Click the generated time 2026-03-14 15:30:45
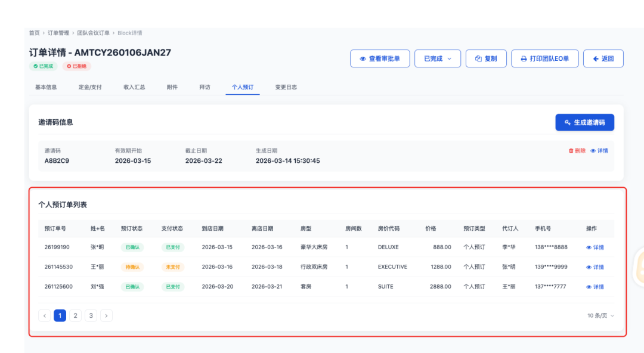Viewport: 644px width, 353px height. pyautogui.click(x=287, y=160)
